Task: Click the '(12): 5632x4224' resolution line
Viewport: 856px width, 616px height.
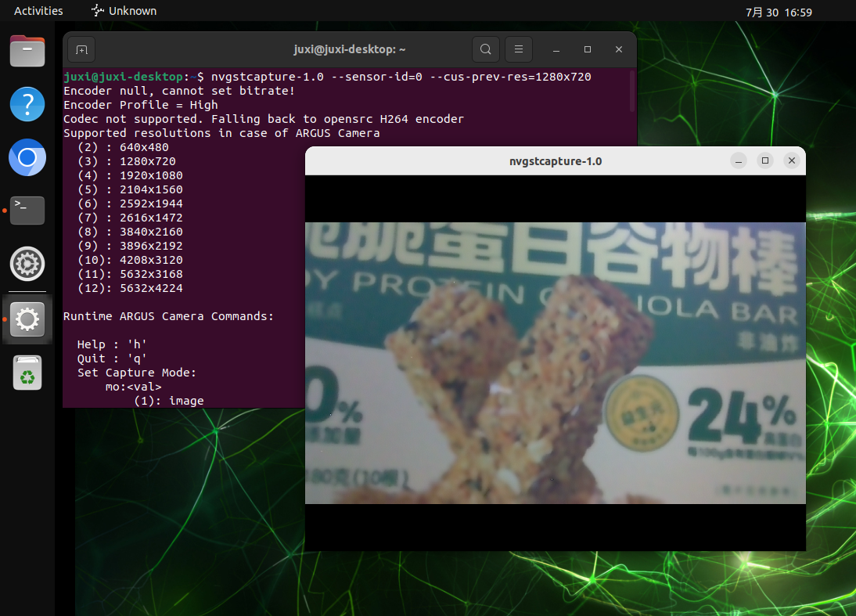Action: pyautogui.click(x=130, y=288)
